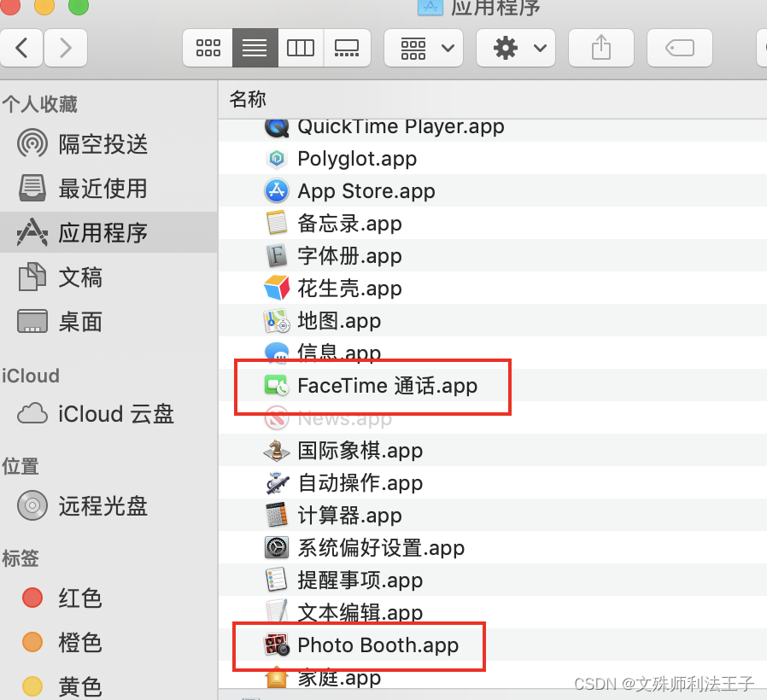Image resolution: width=767 pixels, height=700 pixels.
Task: Select the 花生壳.app file name
Action: coord(349,289)
